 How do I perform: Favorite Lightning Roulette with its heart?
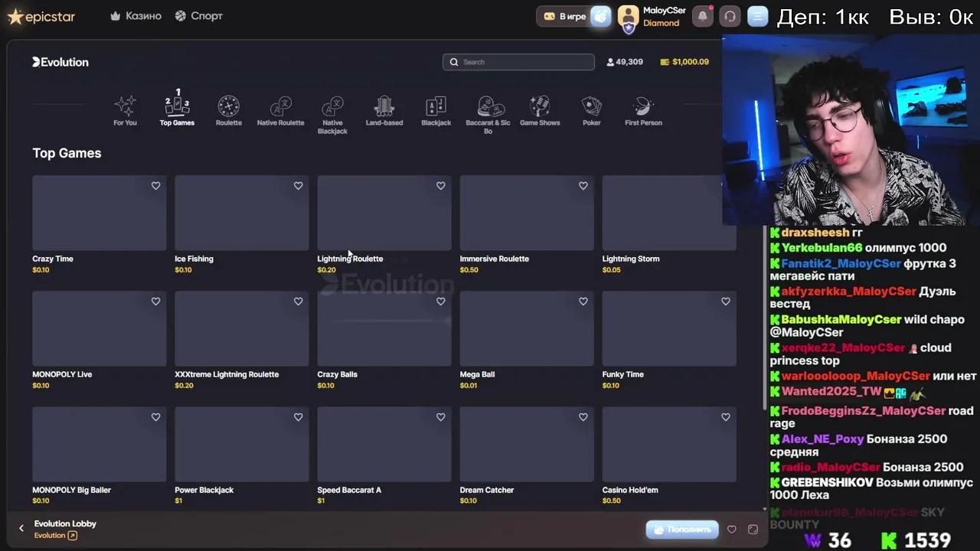[440, 186]
